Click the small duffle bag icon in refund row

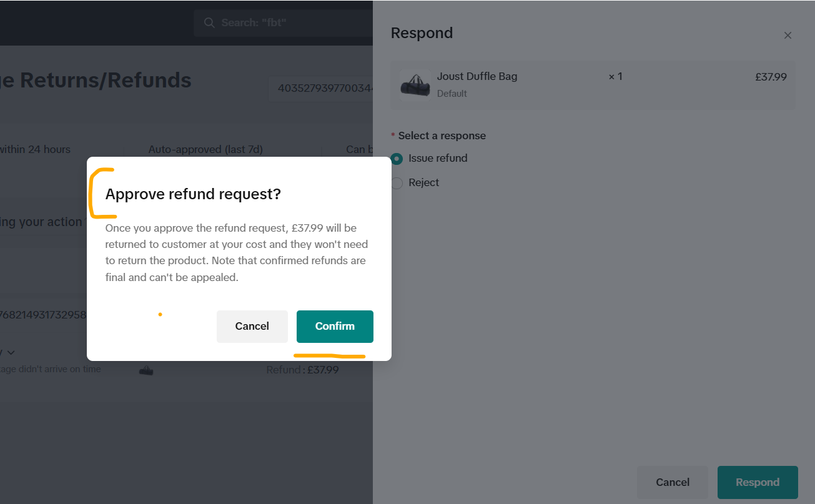[x=146, y=370]
